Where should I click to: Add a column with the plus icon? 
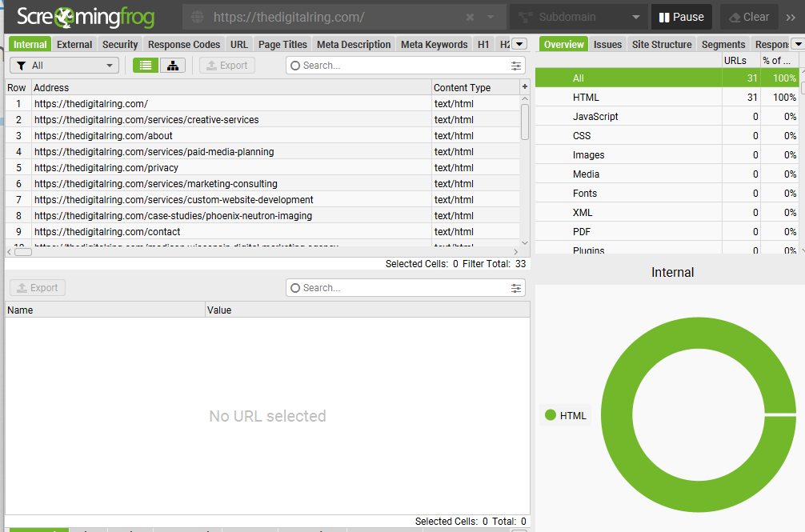tap(525, 87)
